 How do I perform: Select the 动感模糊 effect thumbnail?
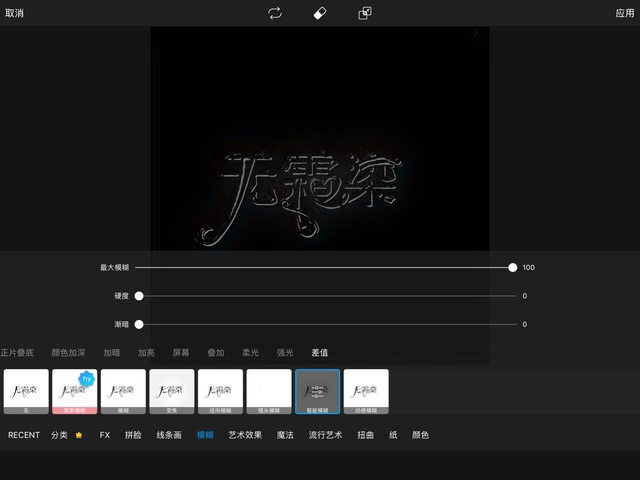coord(366,391)
